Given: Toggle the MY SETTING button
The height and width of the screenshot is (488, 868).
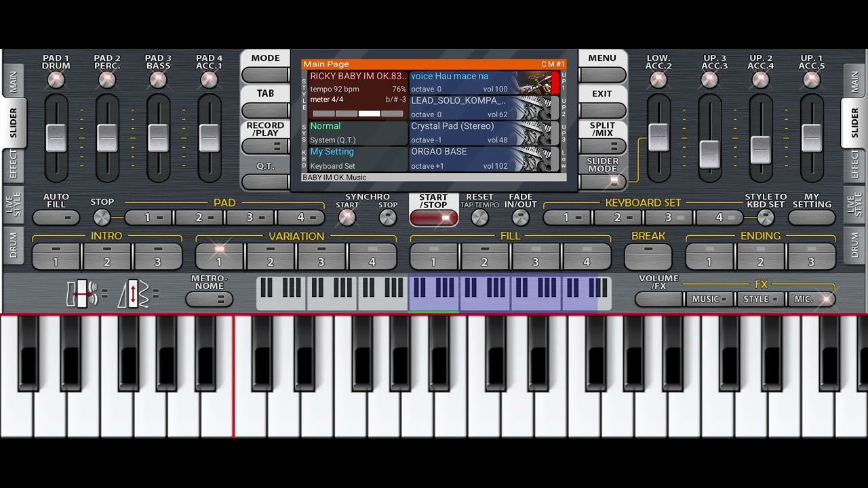Looking at the screenshot, I should [x=812, y=218].
